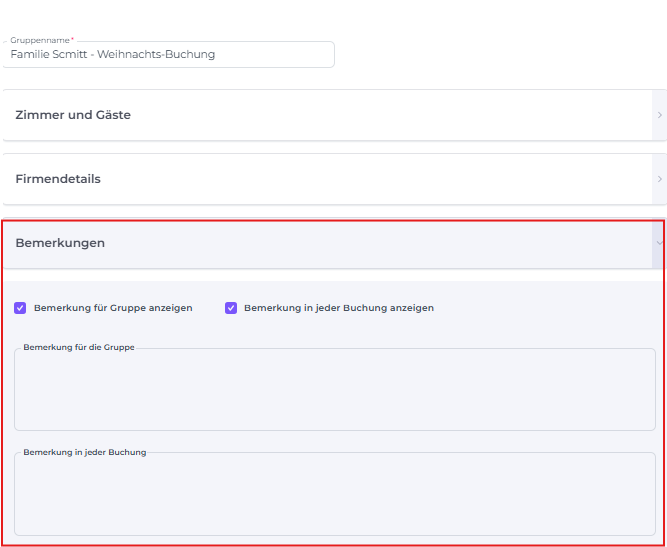Viewport: 667px width, 547px height.
Task: Uncheck Bemerkung in jeder Buchung anzeigen checkbox
Action: click(231, 308)
